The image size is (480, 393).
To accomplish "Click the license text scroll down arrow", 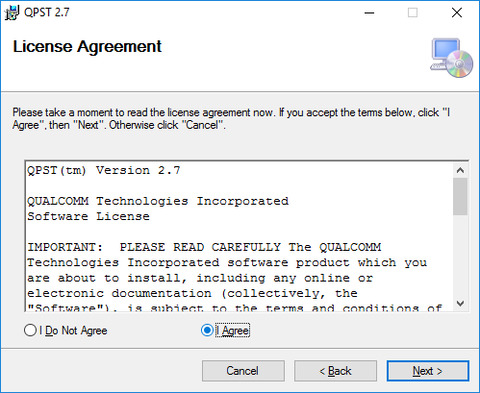I will (460, 303).
